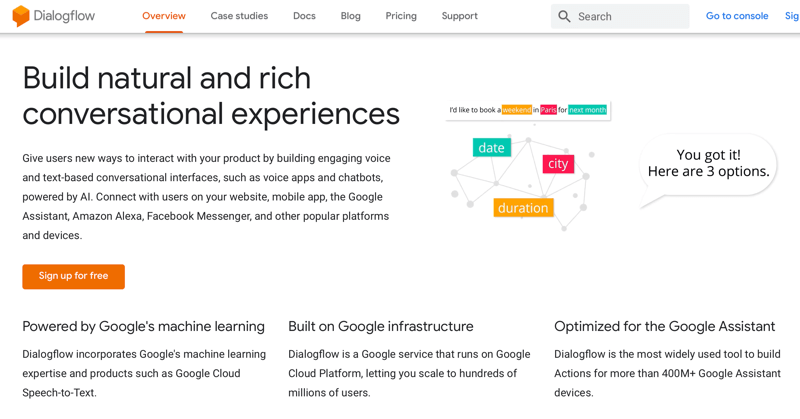The image size is (800, 419).
Task: Click text 'Dialogflow incorporates Google's machine learning'
Action: [x=144, y=354]
